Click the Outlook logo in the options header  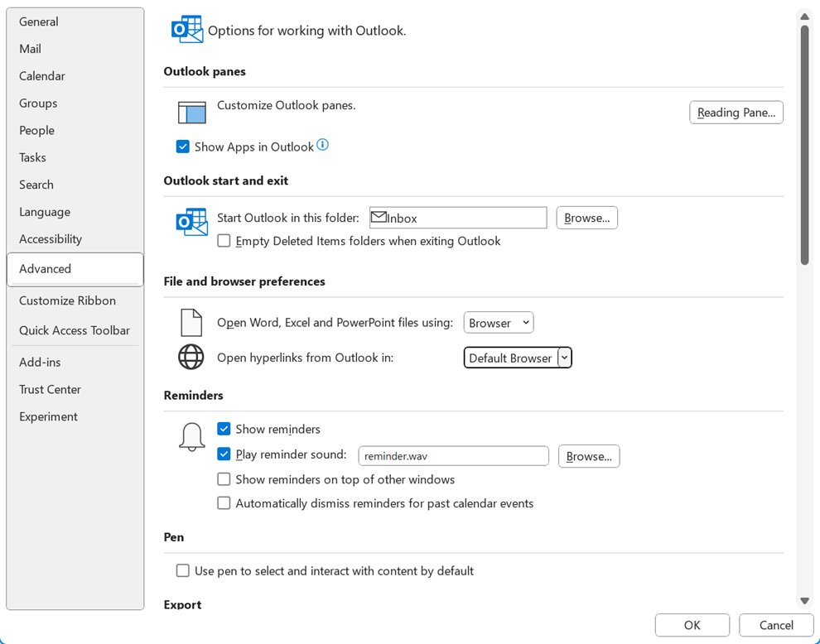coord(186,29)
